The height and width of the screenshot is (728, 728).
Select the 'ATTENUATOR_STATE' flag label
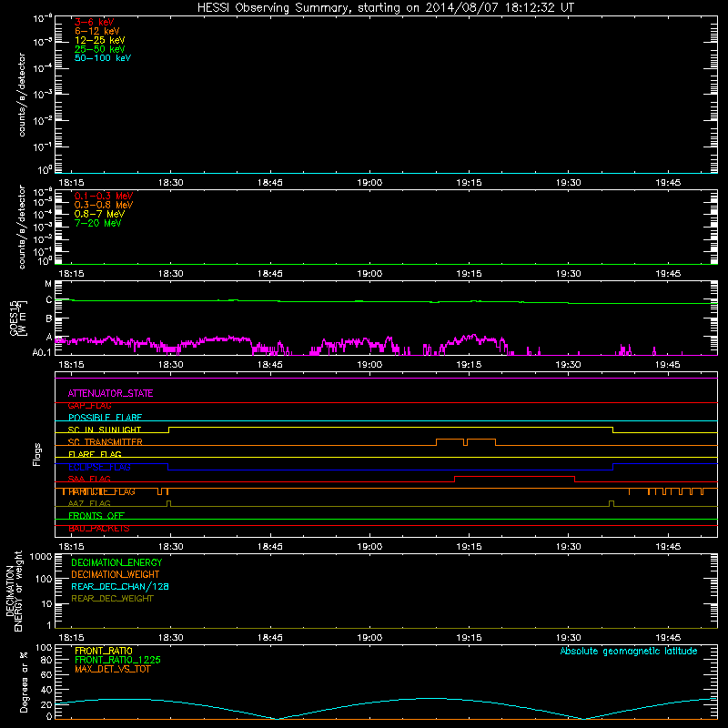[110, 394]
